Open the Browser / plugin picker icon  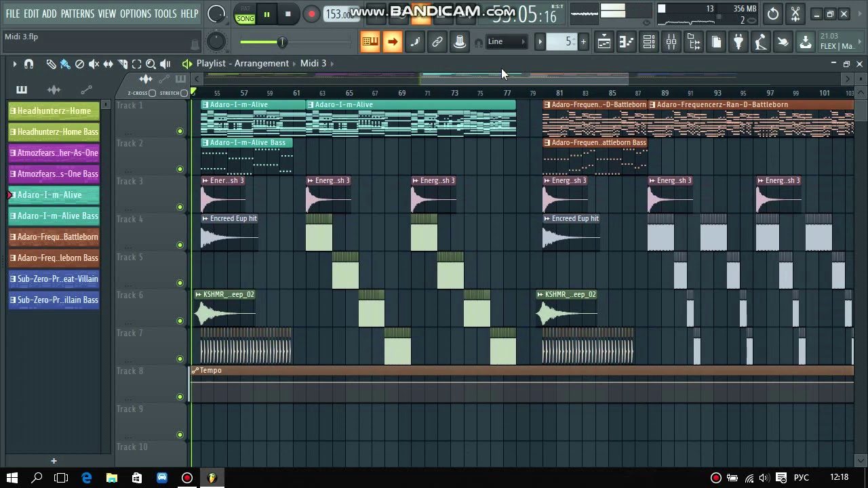694,42
